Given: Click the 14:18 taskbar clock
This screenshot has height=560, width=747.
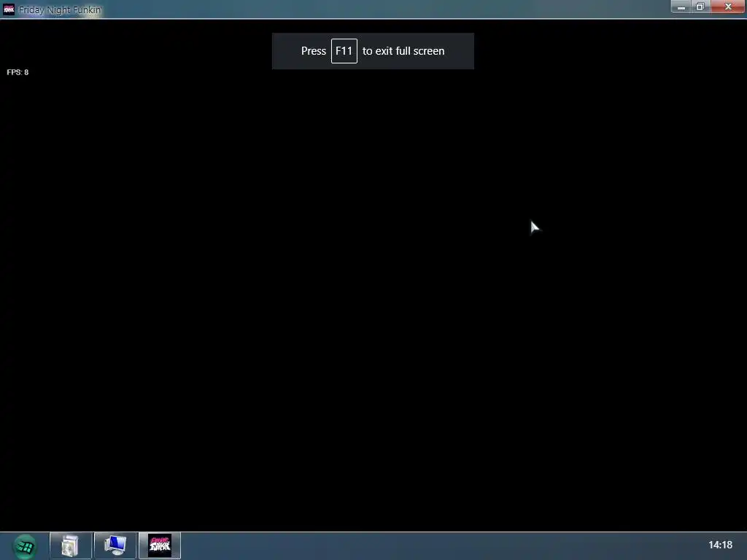Looking at the screenshot, I should point(720,545).
